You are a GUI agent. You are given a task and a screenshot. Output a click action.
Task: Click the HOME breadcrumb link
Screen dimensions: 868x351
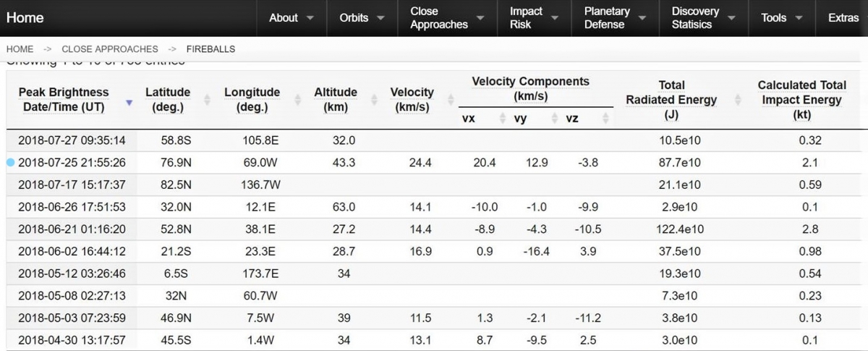tap(20, 49)
